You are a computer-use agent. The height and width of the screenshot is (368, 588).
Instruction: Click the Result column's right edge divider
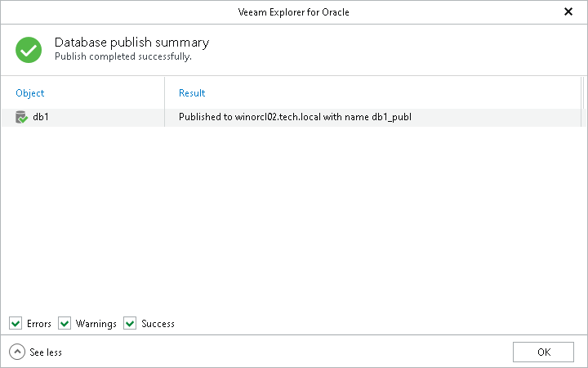pos(581,93)
